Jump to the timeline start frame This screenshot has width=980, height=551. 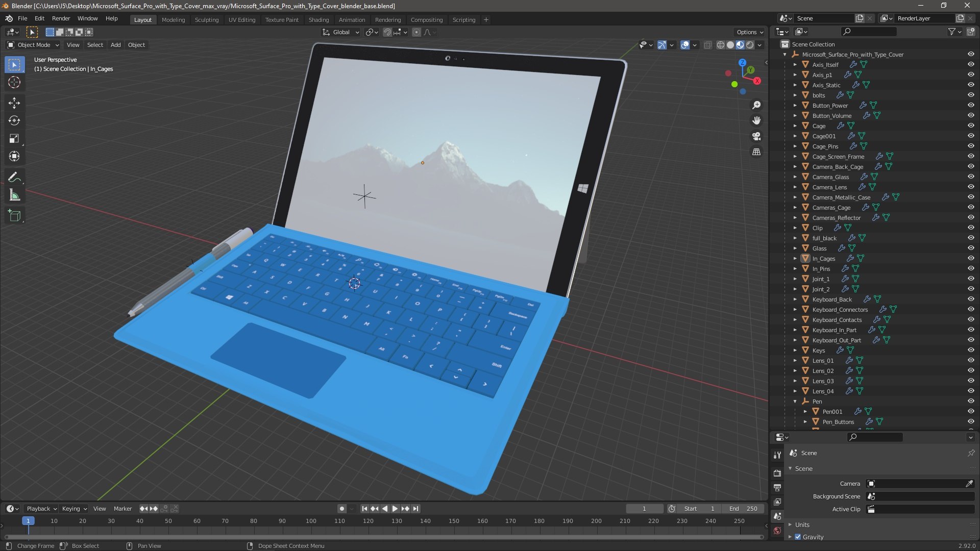coord(364,509)
